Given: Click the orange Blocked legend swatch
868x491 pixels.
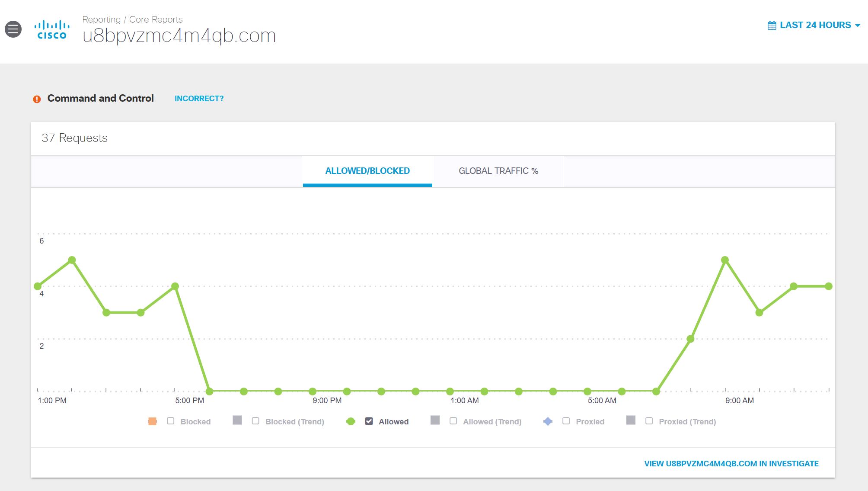Looking at the screenshot, I should pyautogui.click(x=152, y=421).
